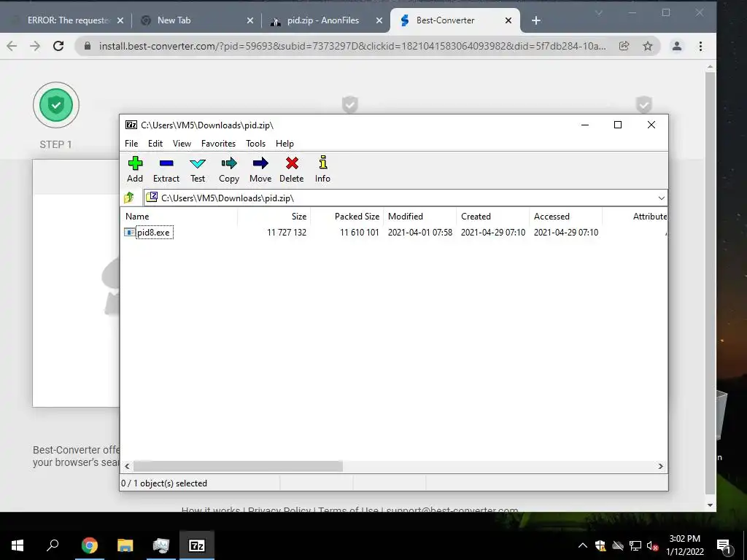Screen dimensions: 747x560
Task: Open a new Chrome tab
Action: click(x=536, y=20)
